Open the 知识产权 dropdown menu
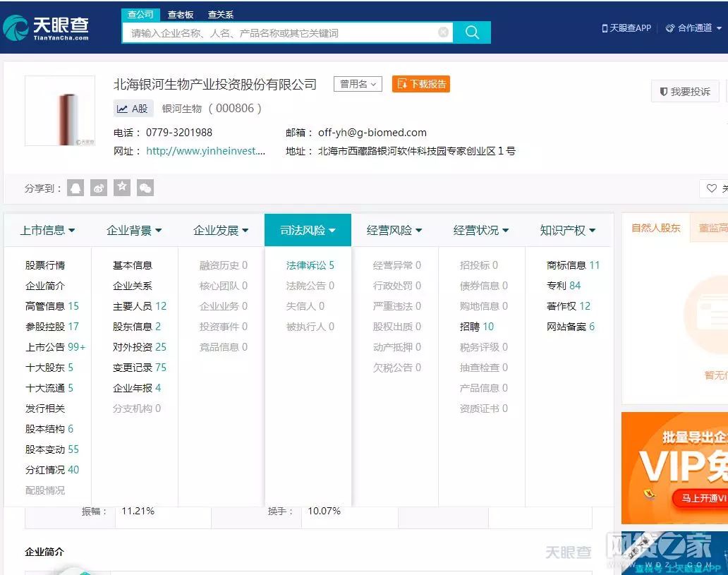 [567, 230]
